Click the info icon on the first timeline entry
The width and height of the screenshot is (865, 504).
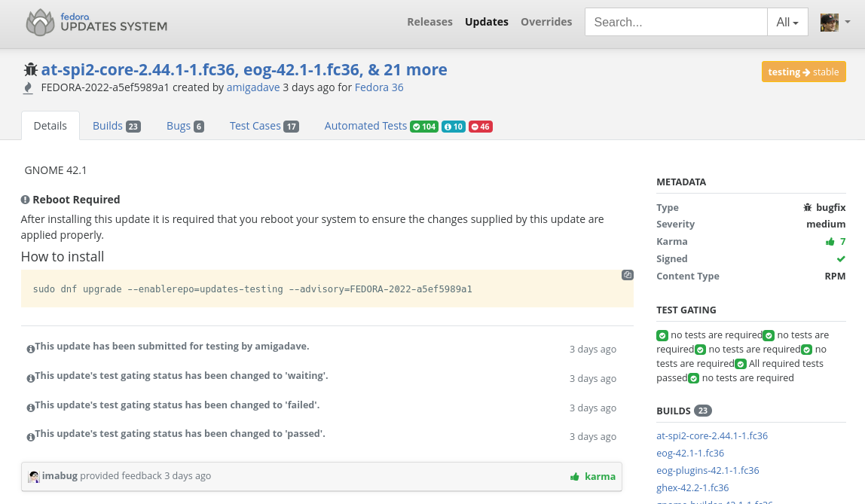tap(31, 349)
